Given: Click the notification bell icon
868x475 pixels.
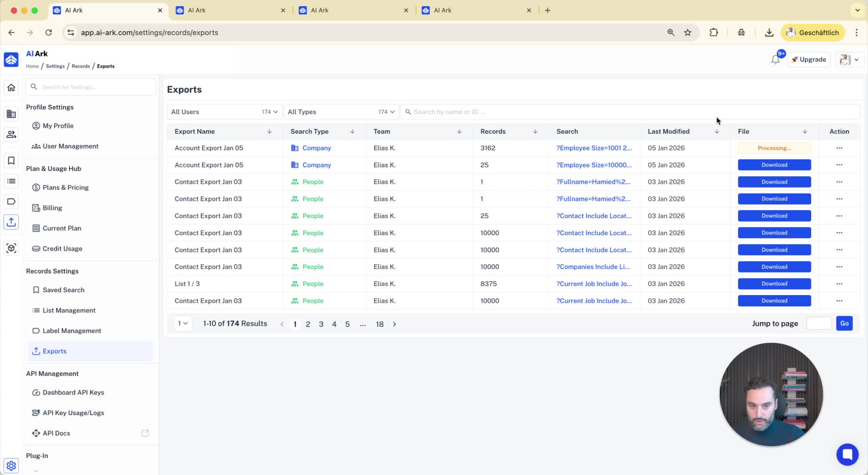Looking at the screenshot, I should pos(775,60).
